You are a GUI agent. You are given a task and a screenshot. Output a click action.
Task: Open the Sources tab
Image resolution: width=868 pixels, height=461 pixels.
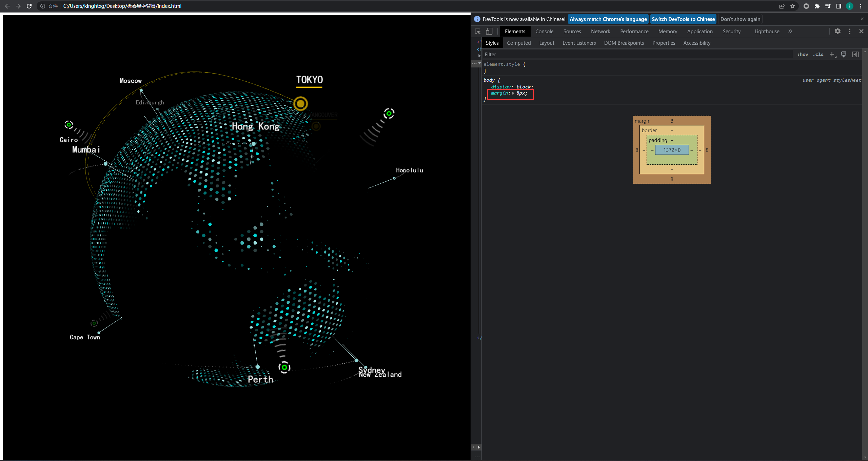point(572,32)
